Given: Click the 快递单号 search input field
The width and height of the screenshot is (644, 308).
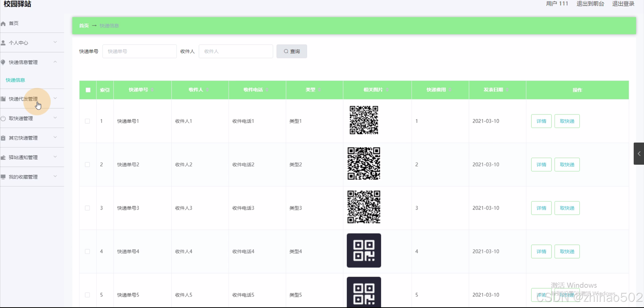Looking at the screenshot, I should (x=139, y=51).
